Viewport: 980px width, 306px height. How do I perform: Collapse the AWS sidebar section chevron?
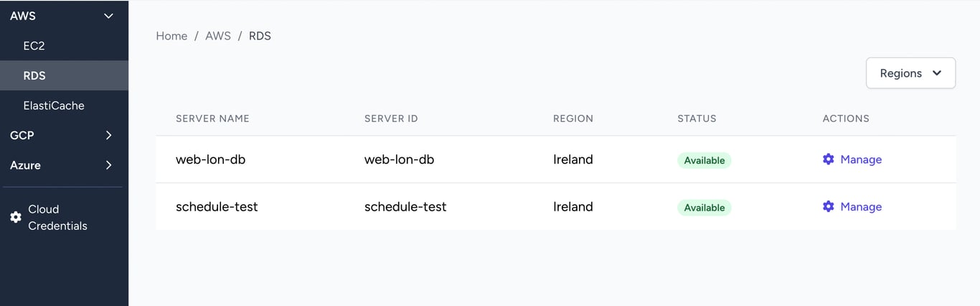tap(108, 16)
